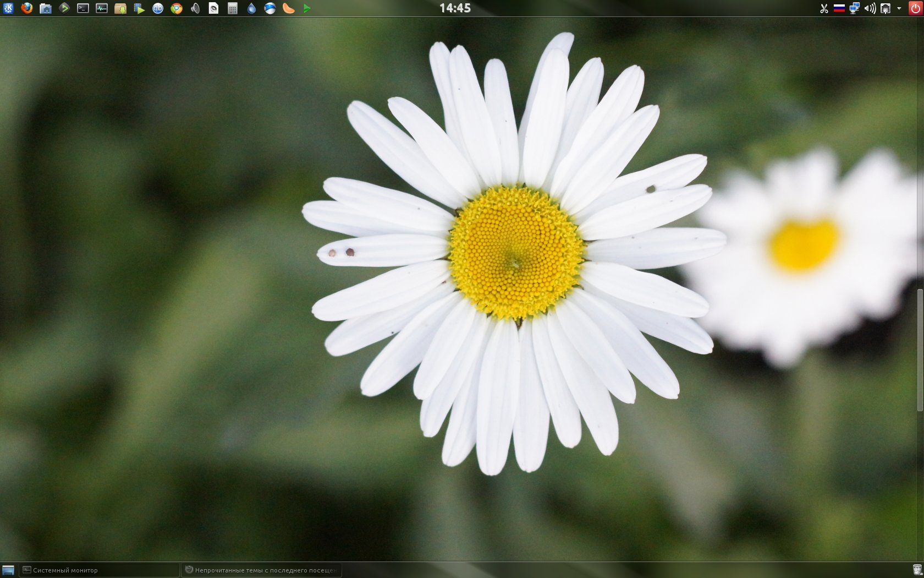Expand hidden system tray icons arrow
The height and width of the screenshot is (578, 924).
[899, 8]
